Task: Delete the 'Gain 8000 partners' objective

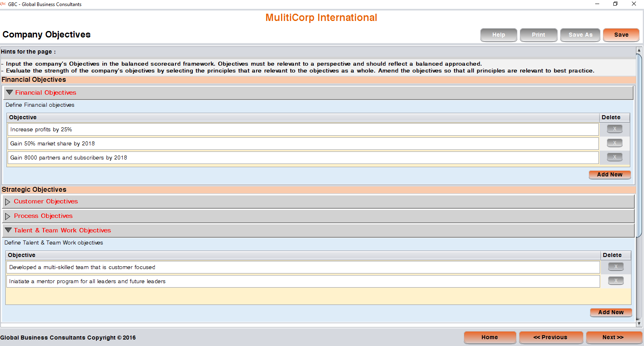Action: pos(615,157)
